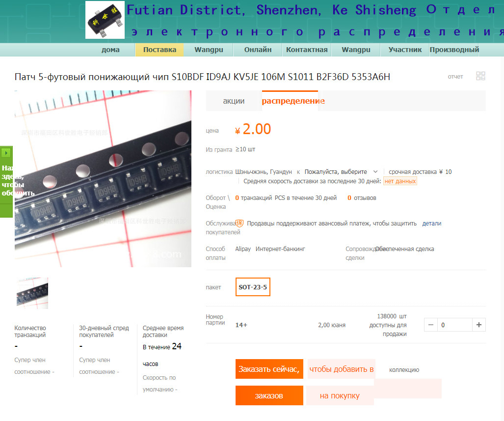The height and width of the screenshot is (421, 504).
Task: Expand the destination 'Пожалуйста, выберите' dropdown
Action: [x=341, y=172]
